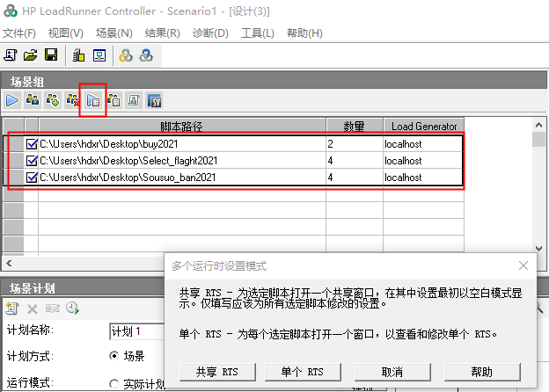Open Runtime Settings icon in scenario group toolbar
Image resolution: width=549 pixels, height=392 pixels.
(x=93, y=101)
